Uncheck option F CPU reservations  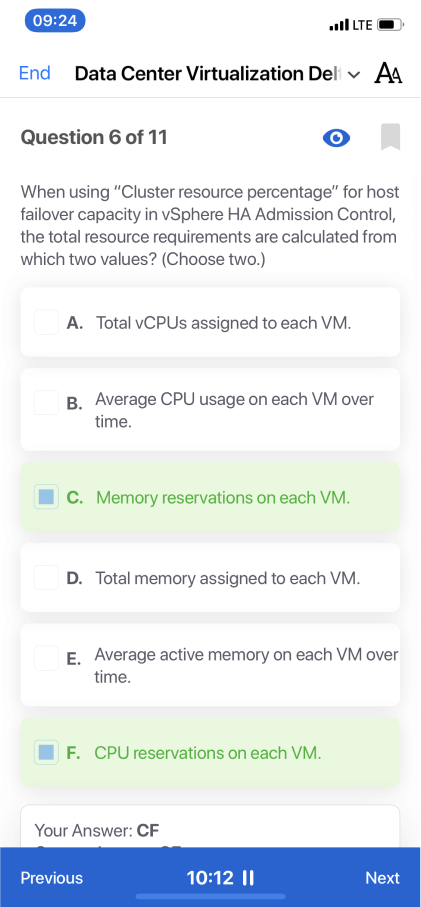[46, 753]
